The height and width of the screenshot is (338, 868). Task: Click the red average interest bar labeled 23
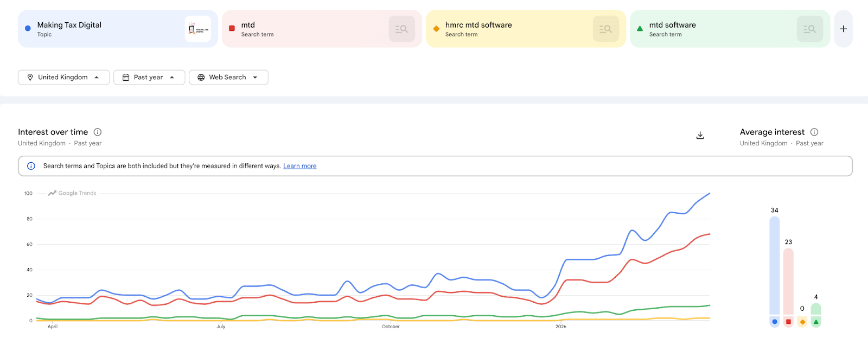788,282
